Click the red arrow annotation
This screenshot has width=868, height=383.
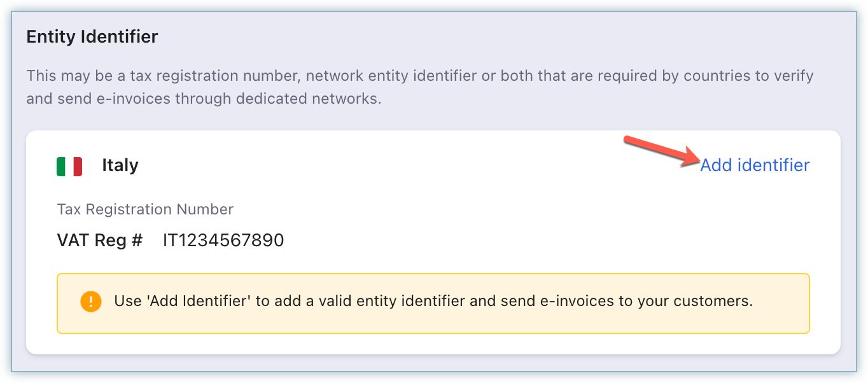(x=661, y=151)
